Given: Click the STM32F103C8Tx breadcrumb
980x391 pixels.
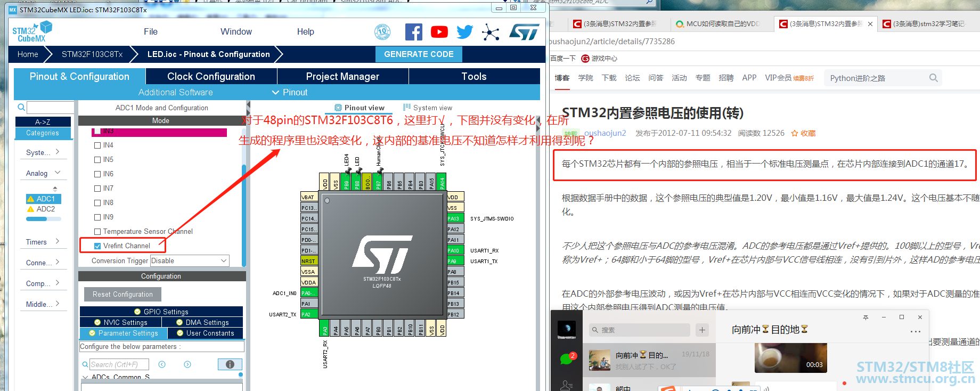Looking at the screenshot, I should [x=92, y=54].
